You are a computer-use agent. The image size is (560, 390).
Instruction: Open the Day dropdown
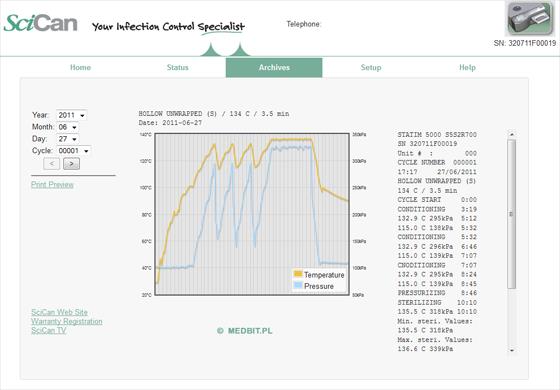click(68, 139)
